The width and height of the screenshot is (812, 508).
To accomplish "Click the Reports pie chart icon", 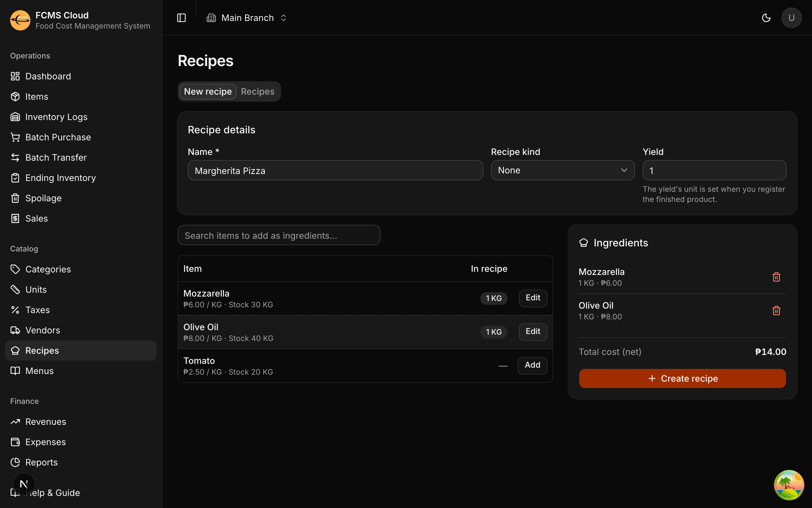I will [15, 462].
